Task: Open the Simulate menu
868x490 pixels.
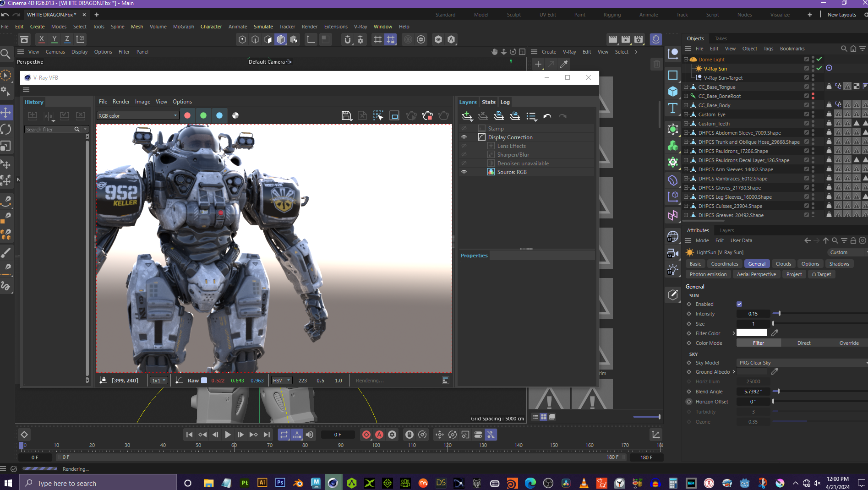Action: (263, 27)
